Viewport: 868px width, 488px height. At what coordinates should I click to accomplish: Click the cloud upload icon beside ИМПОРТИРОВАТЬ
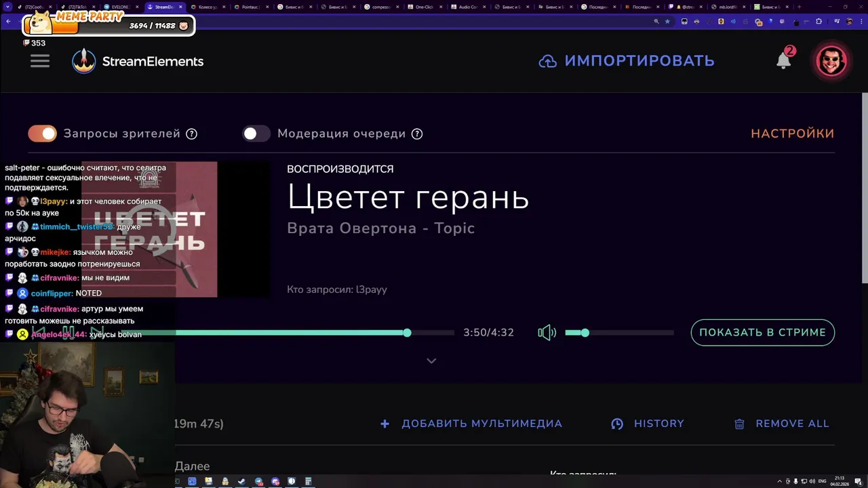[547, 61]
